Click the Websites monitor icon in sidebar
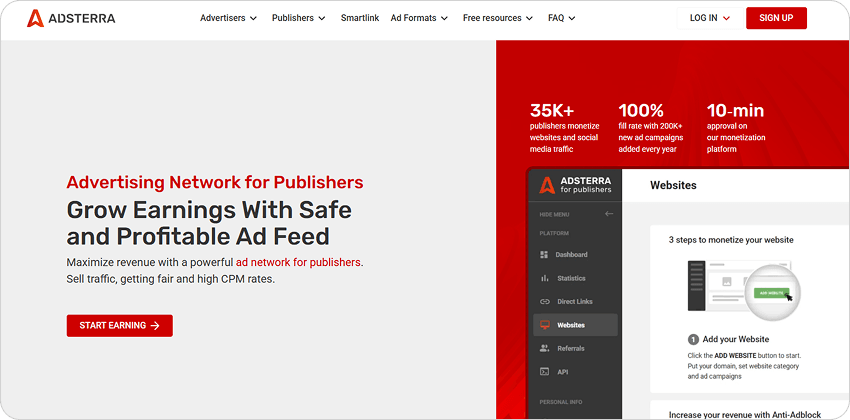 [545, 325]
